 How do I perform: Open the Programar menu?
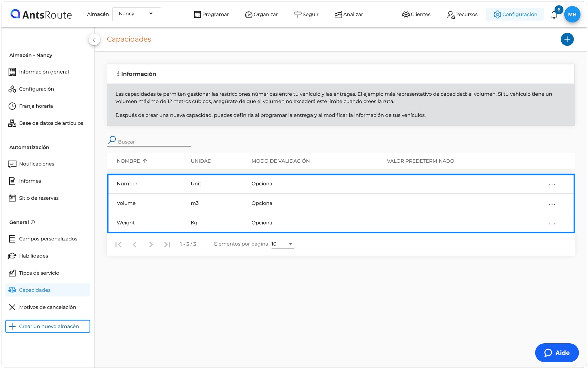coord(211,14)
